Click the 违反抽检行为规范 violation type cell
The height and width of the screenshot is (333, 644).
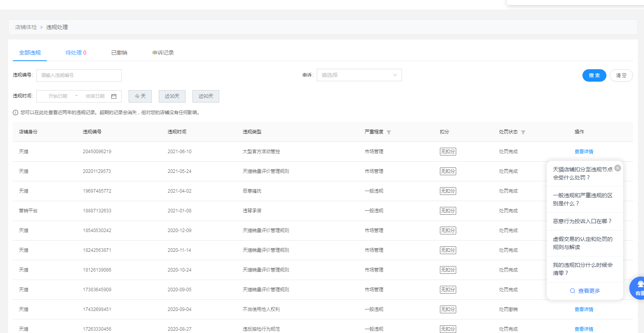coord(261,329)
